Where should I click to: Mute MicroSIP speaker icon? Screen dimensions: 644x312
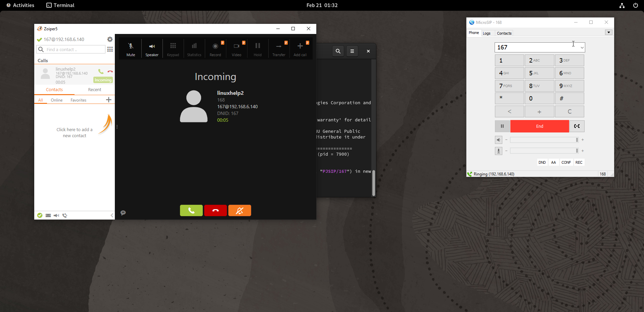coord(499,140)
